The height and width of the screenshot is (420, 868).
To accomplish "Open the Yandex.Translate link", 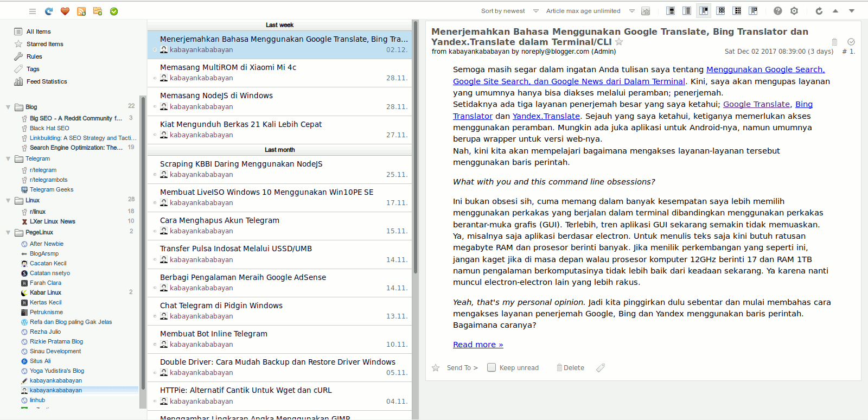I will [x=546, y=116].
